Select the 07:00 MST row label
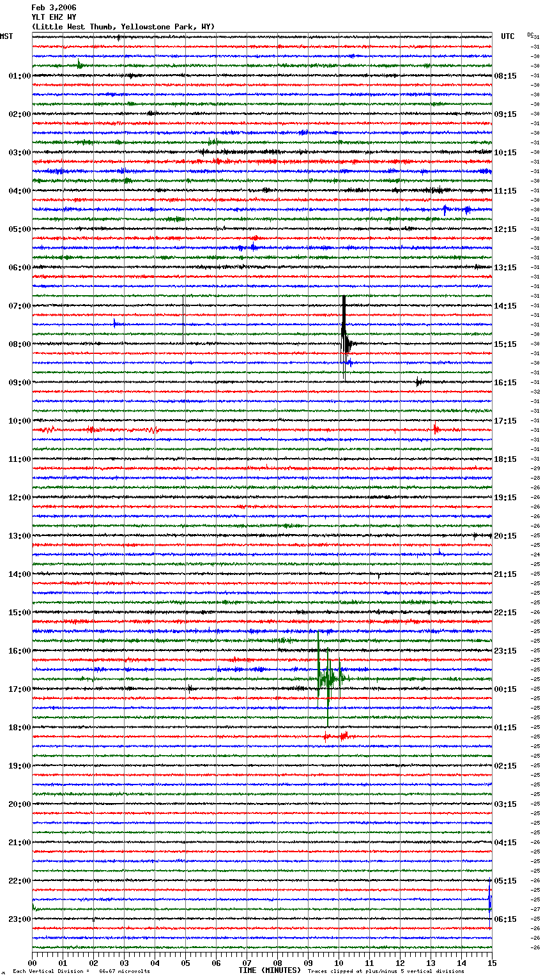 coord(20,306)
